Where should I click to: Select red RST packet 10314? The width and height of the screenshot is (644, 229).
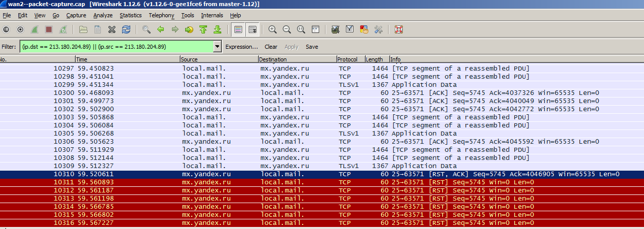click(x=322, y=206)
